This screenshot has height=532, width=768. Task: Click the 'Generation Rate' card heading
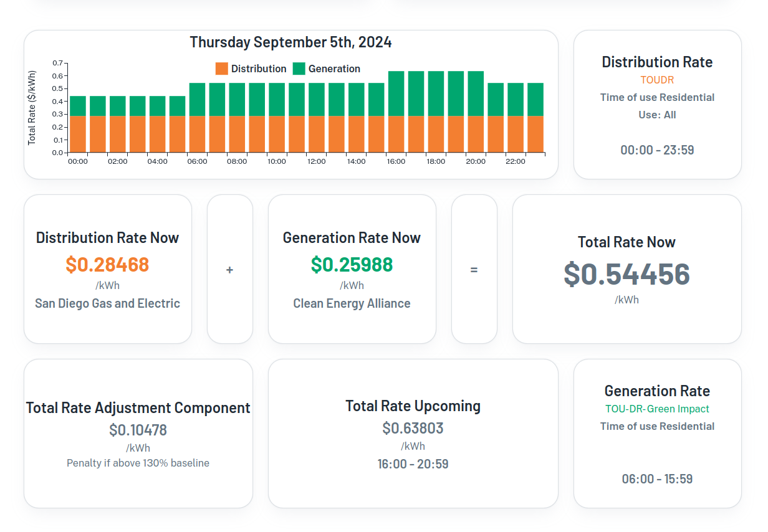coord(657,391)
